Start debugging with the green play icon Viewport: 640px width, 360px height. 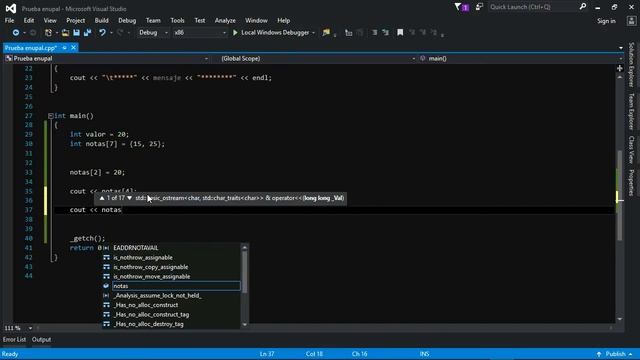[235, 32]
